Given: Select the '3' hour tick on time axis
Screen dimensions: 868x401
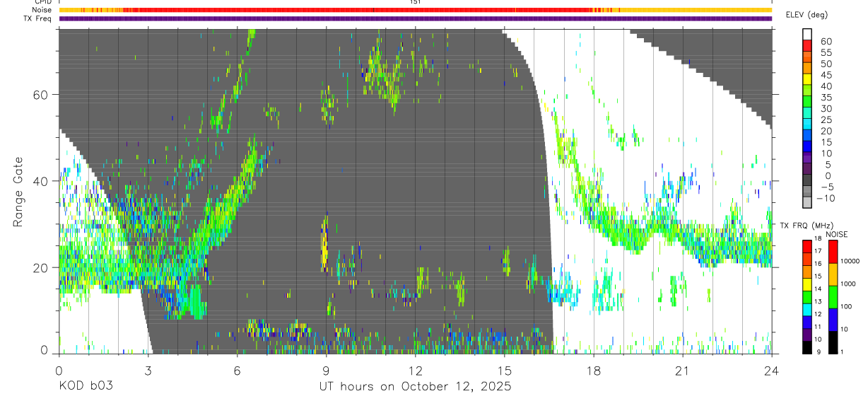Looking at the screenshot, I should (x=148, y=371).
